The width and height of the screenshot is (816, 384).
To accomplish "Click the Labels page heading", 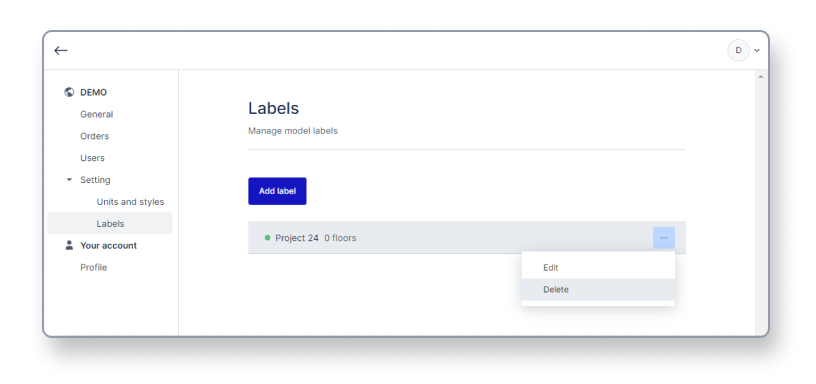I will (274, 108).
